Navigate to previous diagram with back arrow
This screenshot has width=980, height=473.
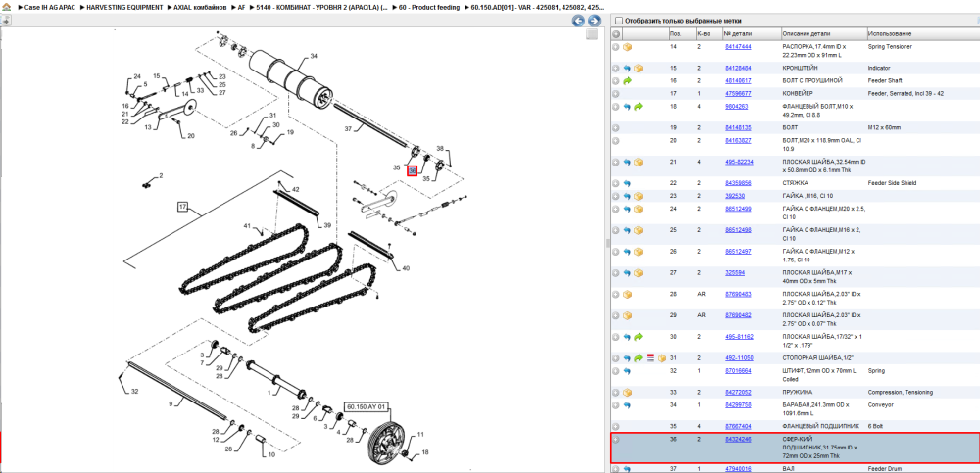coord(579,21)
